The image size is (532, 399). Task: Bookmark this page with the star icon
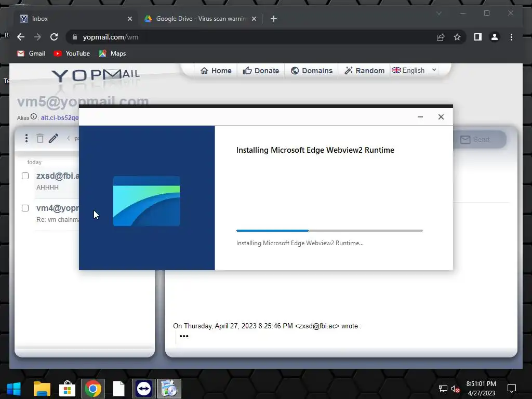pyautogui.click(x=457, y=37)
